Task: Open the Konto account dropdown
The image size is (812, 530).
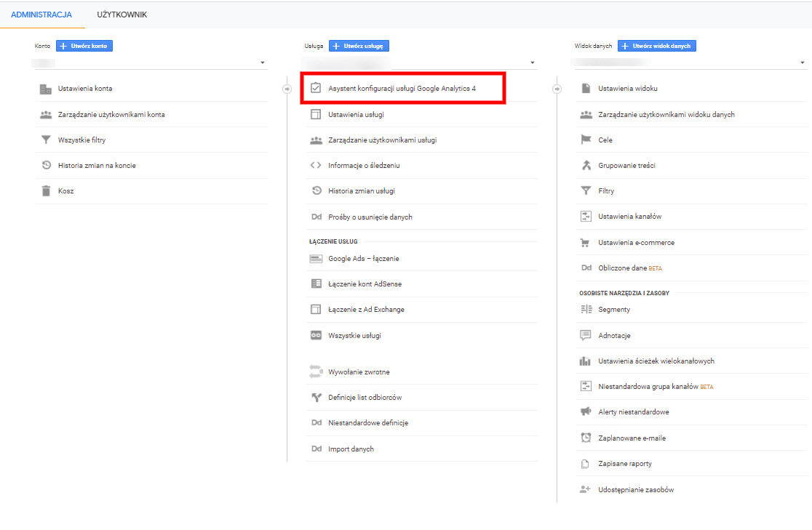Action: click(150, 63)
